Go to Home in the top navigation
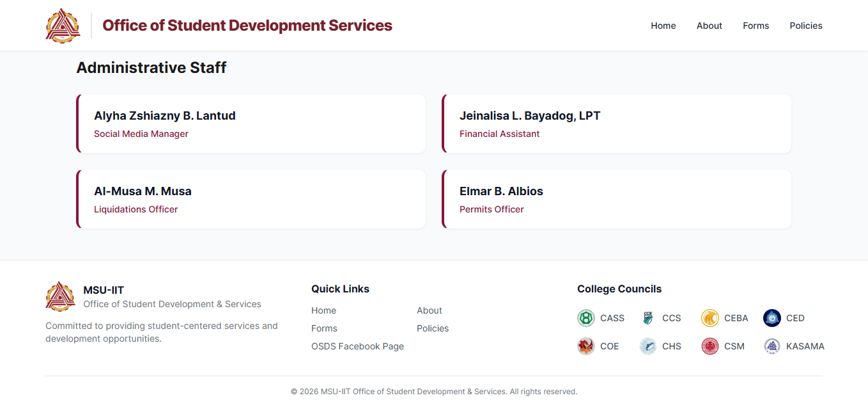The width and height of the screenshot is (868, 407). 663,26
